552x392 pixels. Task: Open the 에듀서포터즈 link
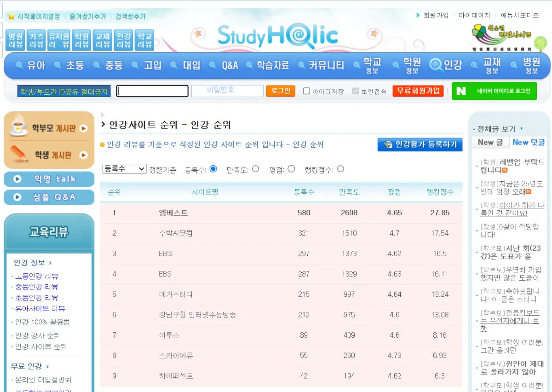pyautogui.click(x=519, y=15)
